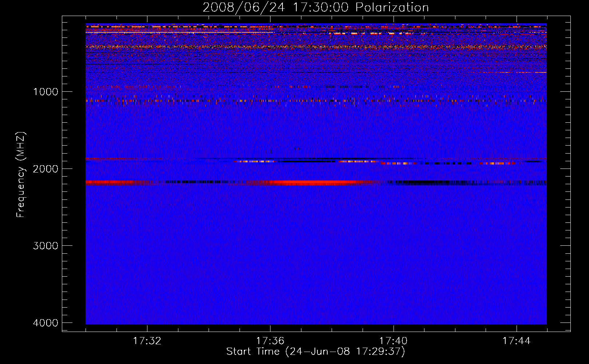This screenshot has height=364, width=589.
Task: Click the 17:40 time tick label
Action: pos(394,341)
